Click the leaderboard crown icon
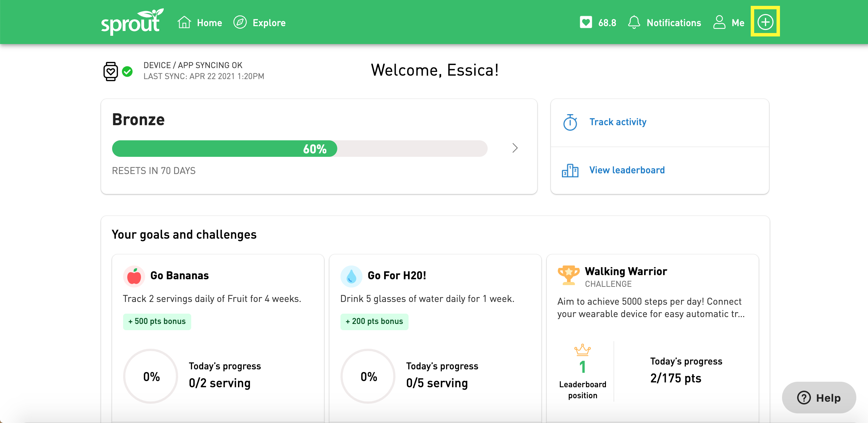This screenshot has width=868, height=423. coord(582,350)
